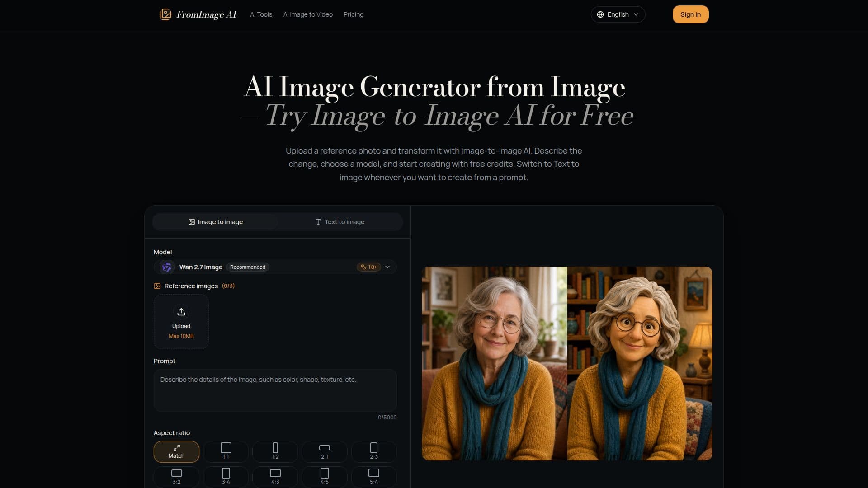
Task: Click the image icon on Image to image tab
Action: pyautogui.click(x=192, y=222)
